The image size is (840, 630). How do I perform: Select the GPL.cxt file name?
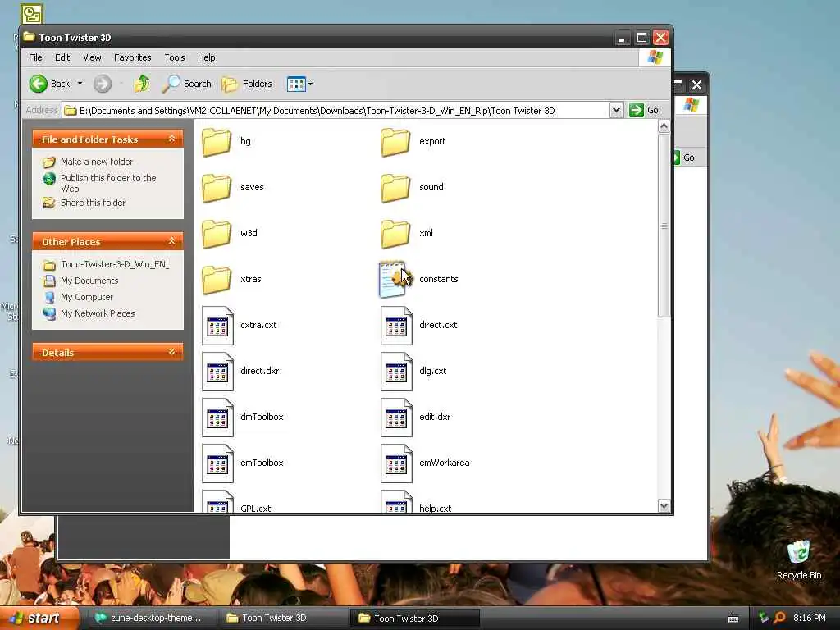(256, 509)
